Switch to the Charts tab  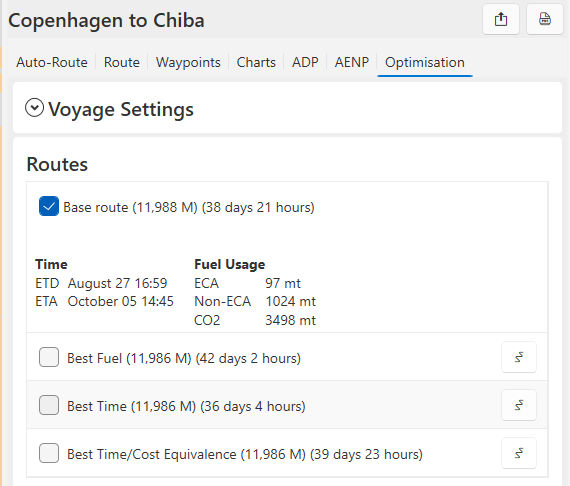tap(256, 62)
